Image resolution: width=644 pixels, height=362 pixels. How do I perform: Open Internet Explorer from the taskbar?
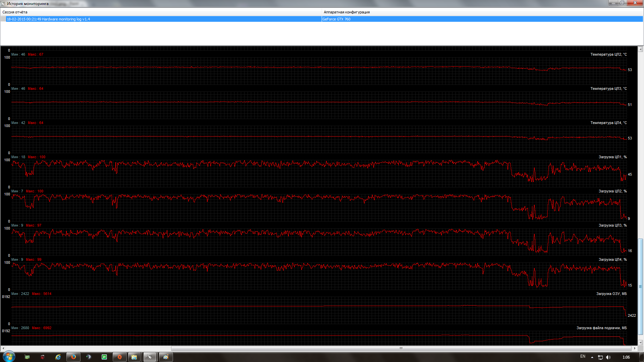[x=58, y=357]
